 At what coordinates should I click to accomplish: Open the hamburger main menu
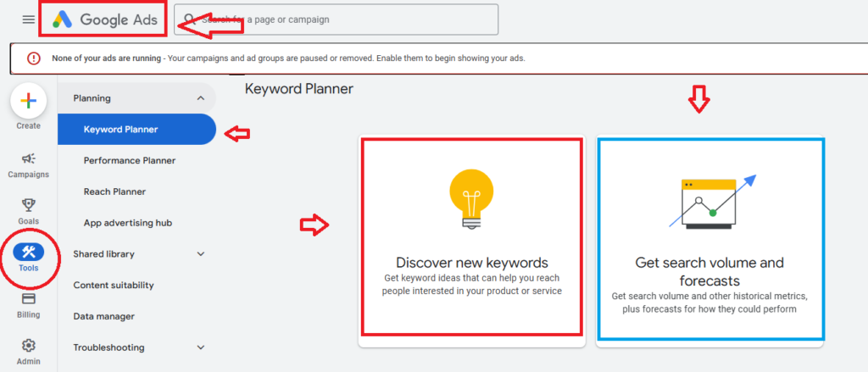pyautogui.click(x=28, y=20)
